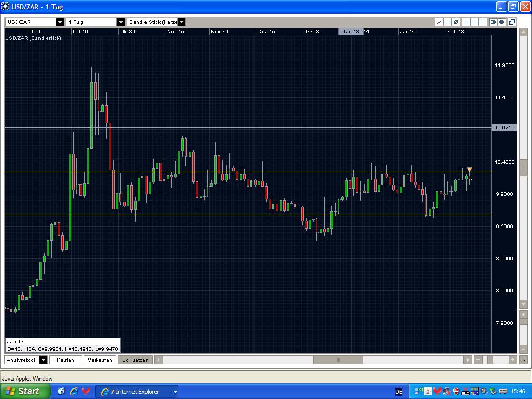
Task: Open the 1 Tag timeframe dropdown
Action: pos(121,22)
